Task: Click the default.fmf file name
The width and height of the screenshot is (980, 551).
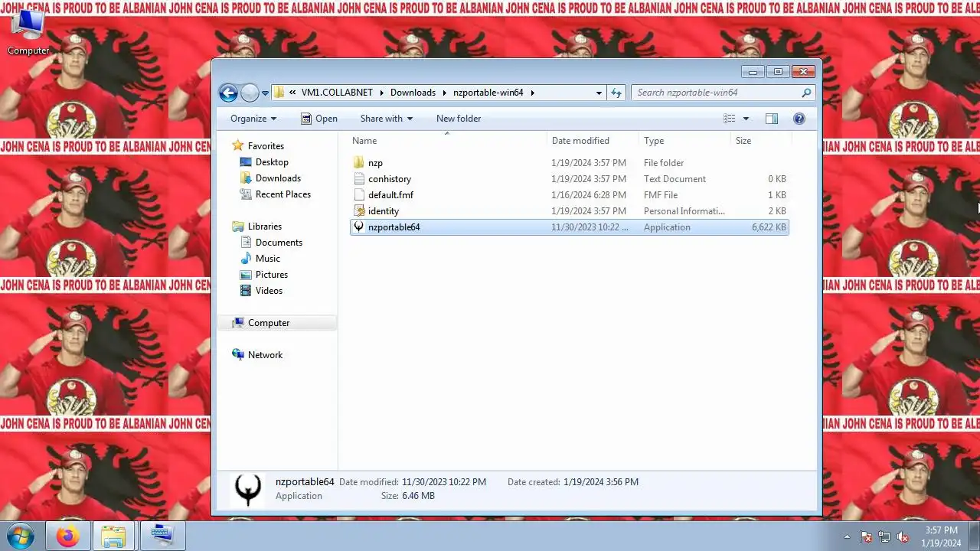Action: tap(390, 195)
